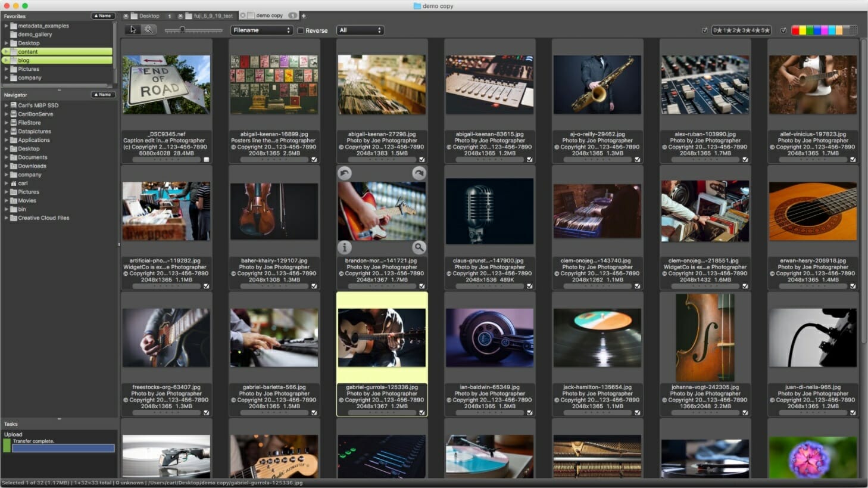868x488 pixels.
Task: Click Favorites Name sort button
Action: (103, 16)
